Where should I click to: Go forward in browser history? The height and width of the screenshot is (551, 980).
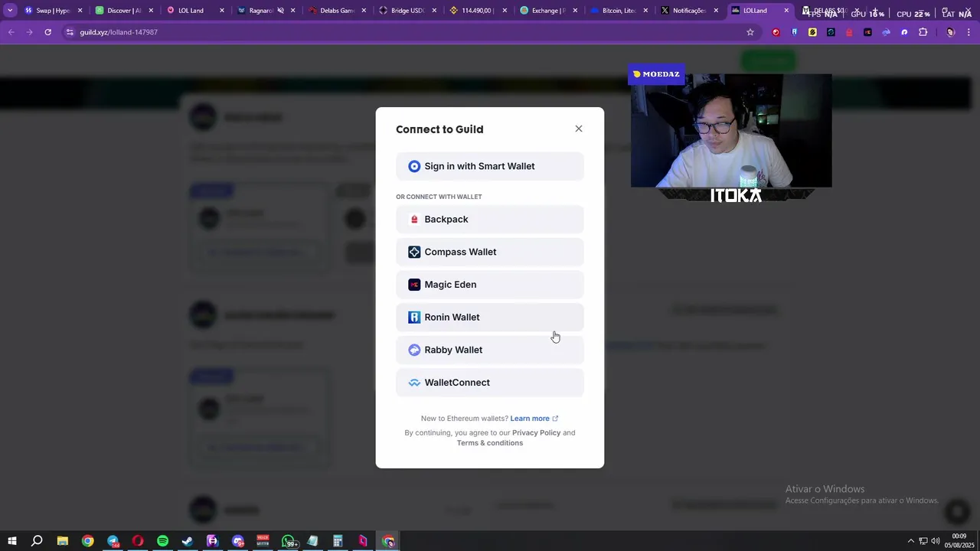click(29, 32)
